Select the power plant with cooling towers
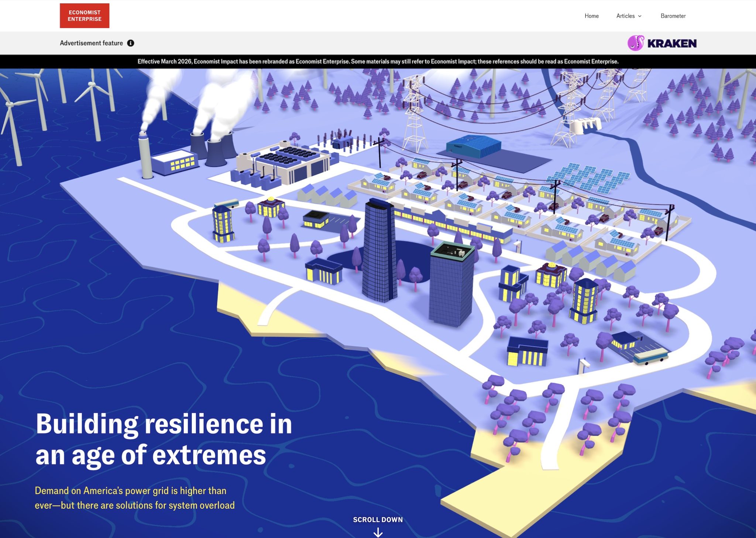 click(x=188, y=155)
